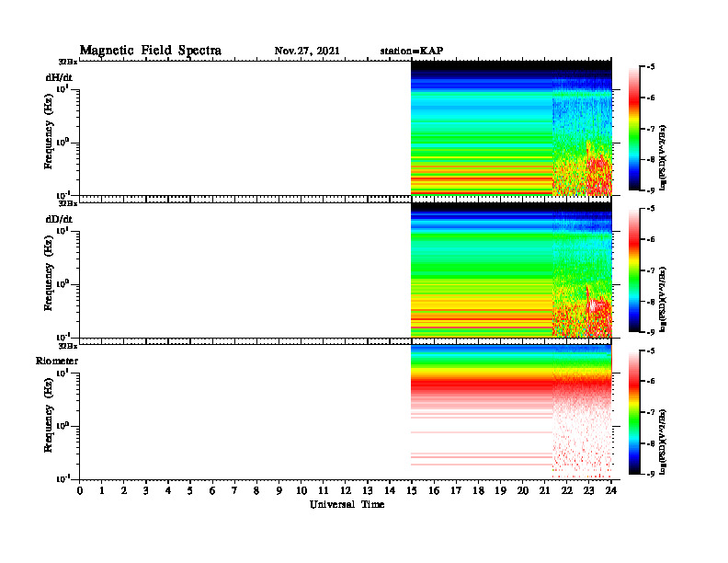Click the log(PSD) label beside dH/dt color bar

pos(663,157)
